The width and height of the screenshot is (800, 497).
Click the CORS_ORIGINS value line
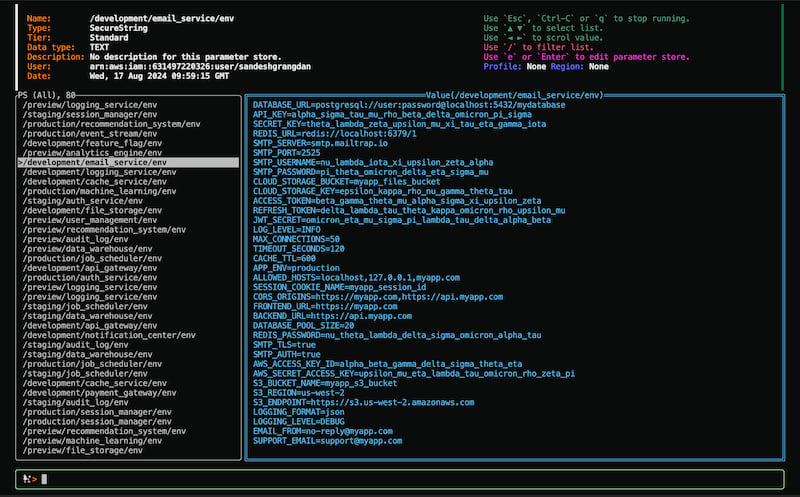378,297
